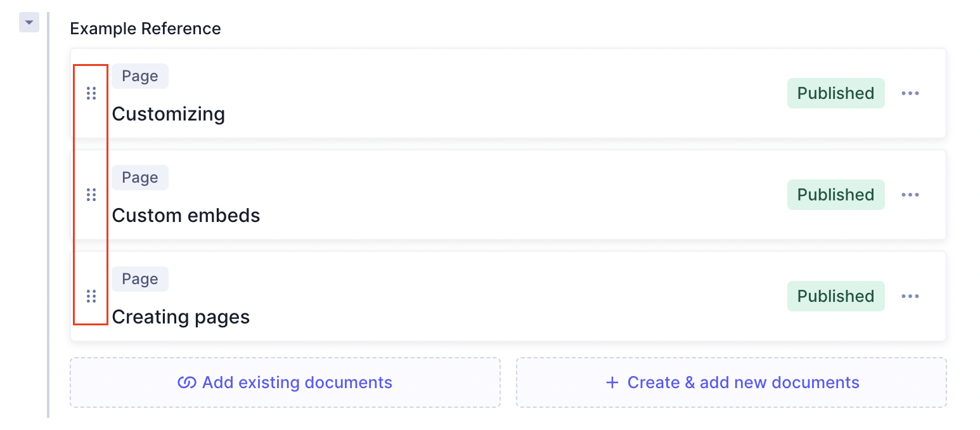The image size is (980, 430).
Task: Click the Published badge on Customizing
Action: 835,93
